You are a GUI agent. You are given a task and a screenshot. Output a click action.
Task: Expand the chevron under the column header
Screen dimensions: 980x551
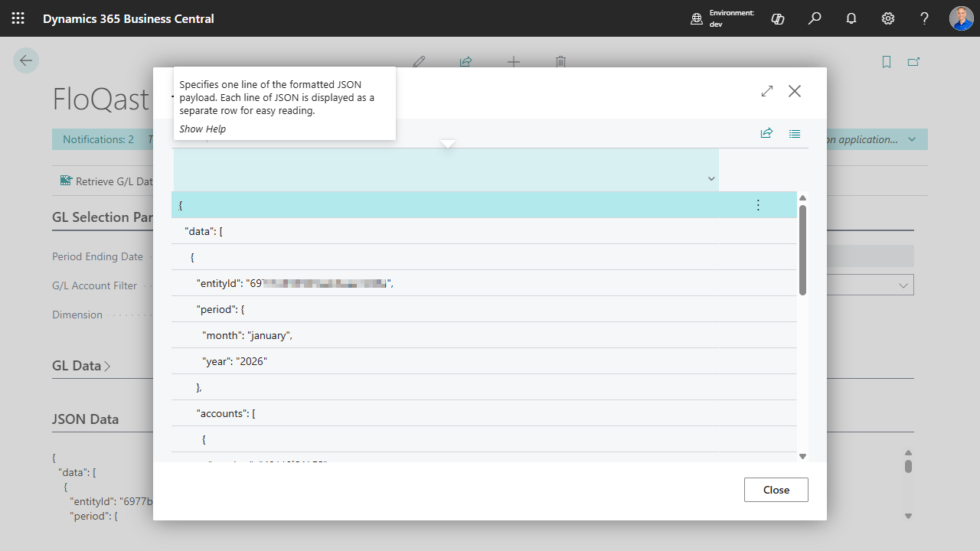click(x=711, y=179)
